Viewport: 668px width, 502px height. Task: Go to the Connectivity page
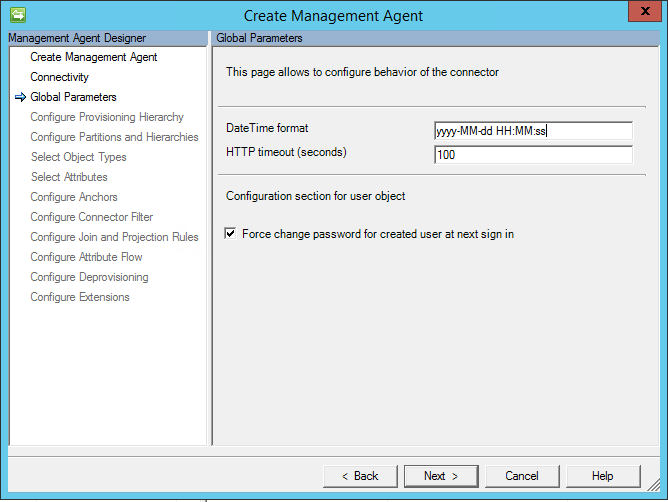(x=59, y=77)
